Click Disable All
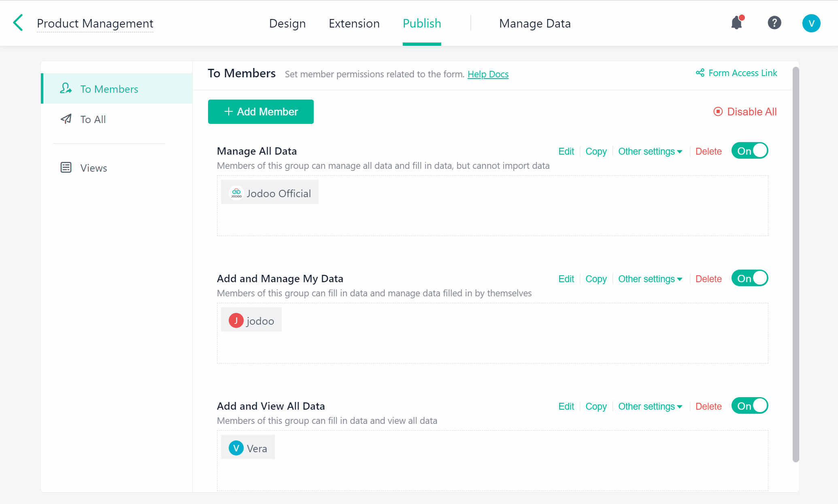 [x=745, y=112]
